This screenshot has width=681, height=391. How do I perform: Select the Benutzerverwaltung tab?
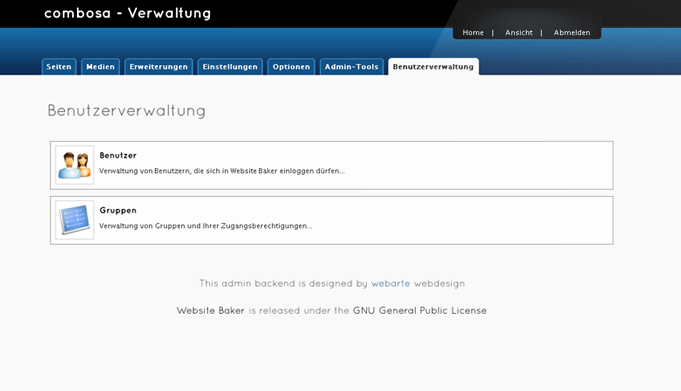pos(433,67)
